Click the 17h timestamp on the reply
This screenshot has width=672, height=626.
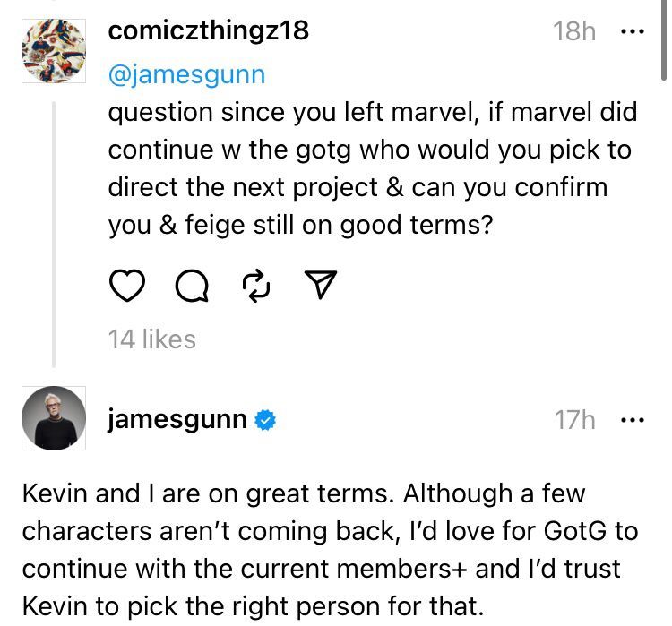click(574, 419)
